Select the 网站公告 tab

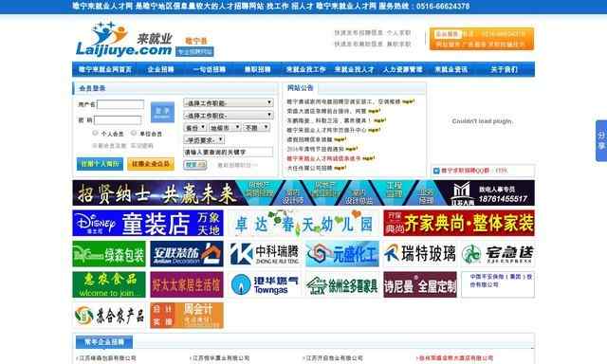(300, 88)
